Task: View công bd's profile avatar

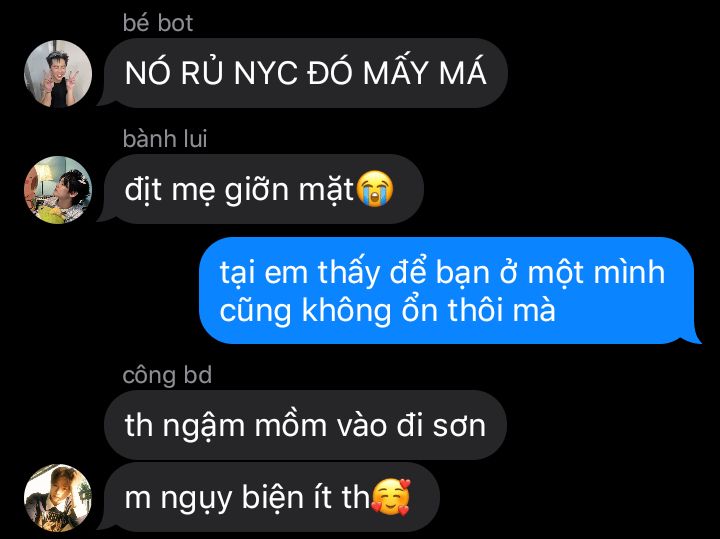Action: point(58,498)
